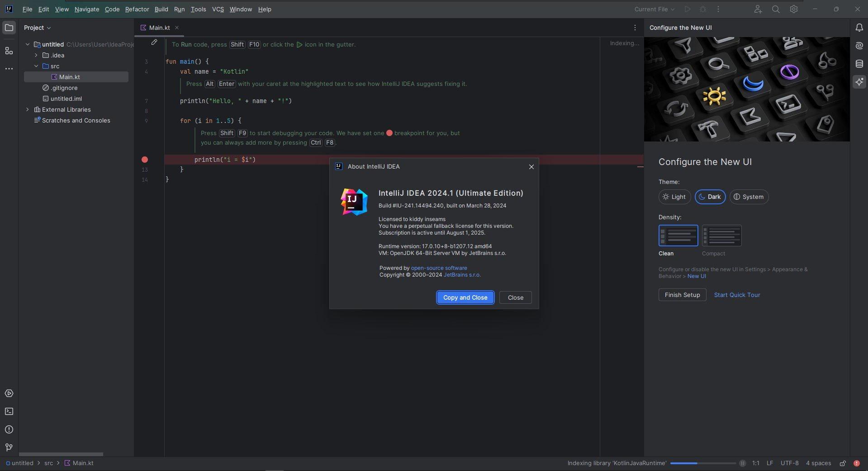Click the indexing progress bar in status bar

[703, 463]
